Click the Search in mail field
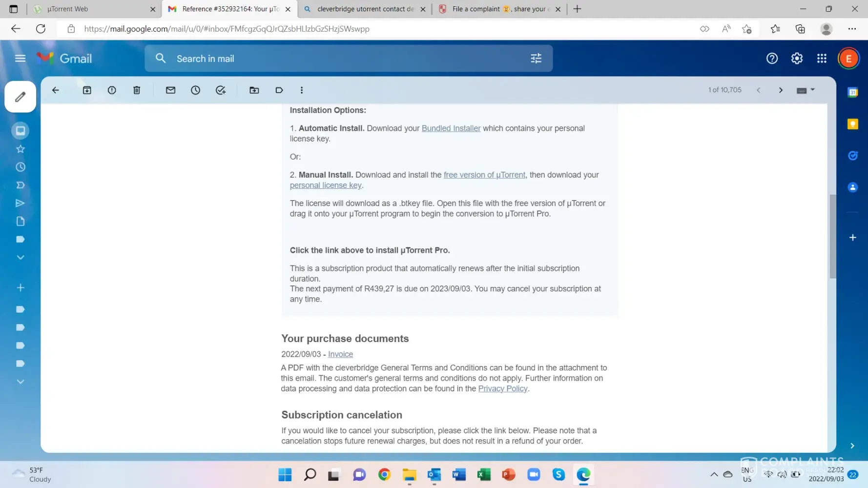Image resolution: width=868 pixels, height=488 pixels. click(x=349, y=59)
